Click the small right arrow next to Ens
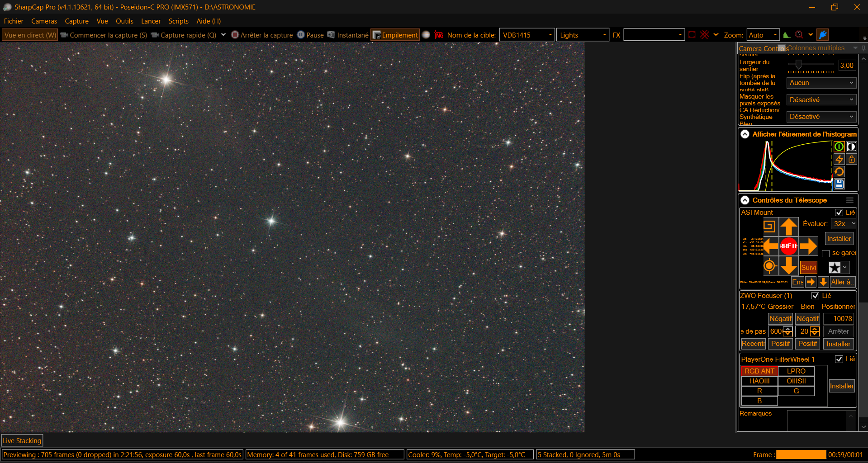This screenshot has width=868, height=463. pos(811,282)
